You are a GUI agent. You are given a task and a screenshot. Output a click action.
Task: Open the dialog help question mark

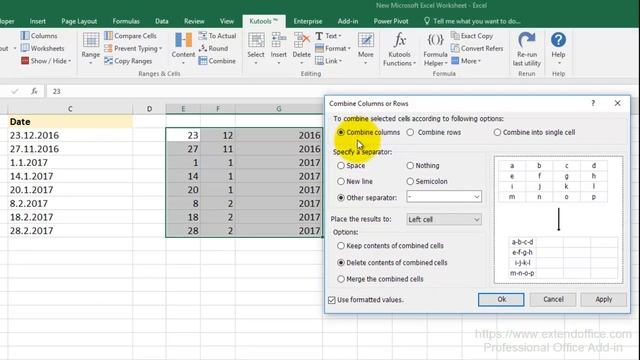(593, 103)
